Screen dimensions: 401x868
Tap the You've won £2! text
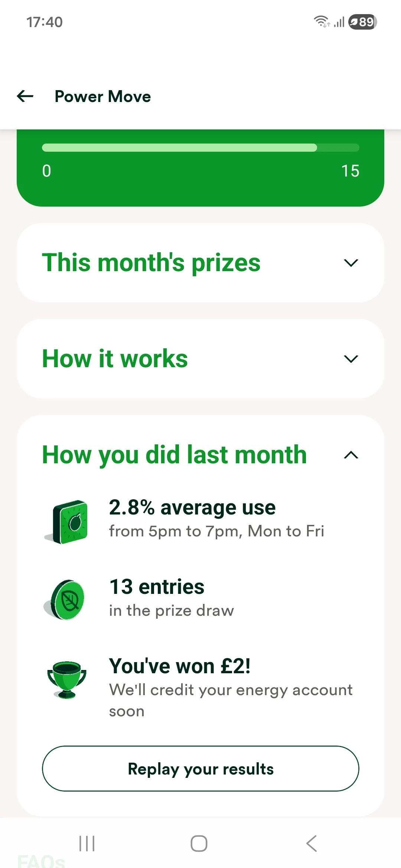[180, 666]
